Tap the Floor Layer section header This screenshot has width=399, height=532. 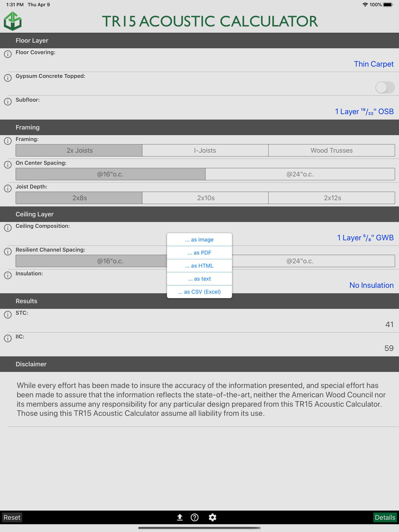click(199, 40)
